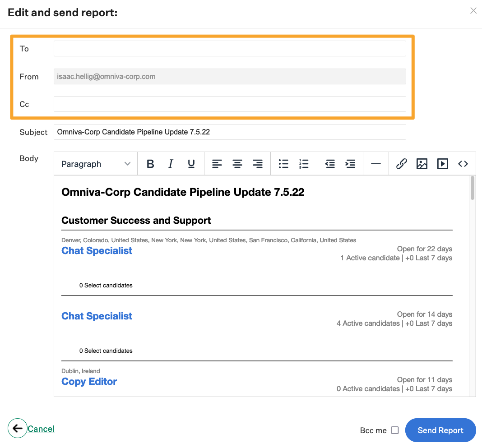Center align text in the body editor

237,164
